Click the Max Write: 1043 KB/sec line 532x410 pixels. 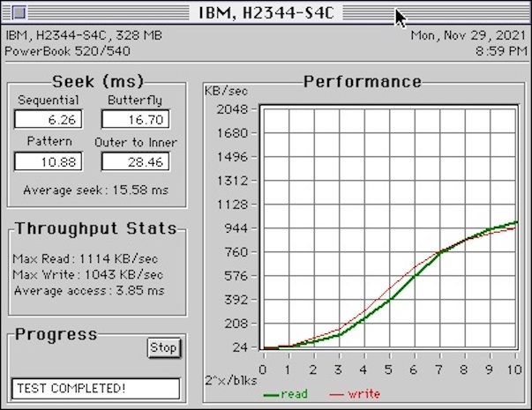(88, 275)
